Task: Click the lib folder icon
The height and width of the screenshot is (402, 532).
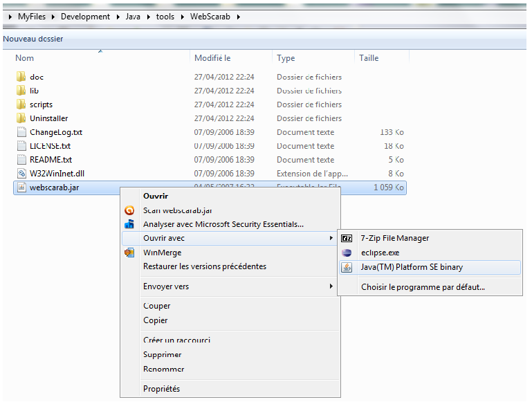Action: tap(21, 91)
